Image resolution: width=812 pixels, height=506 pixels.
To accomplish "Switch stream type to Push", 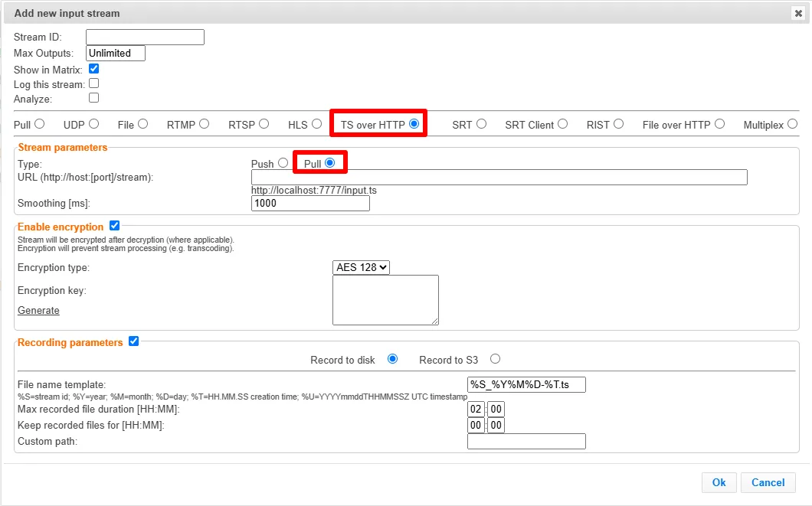I will pyautogui.click(x=283, y=163).
